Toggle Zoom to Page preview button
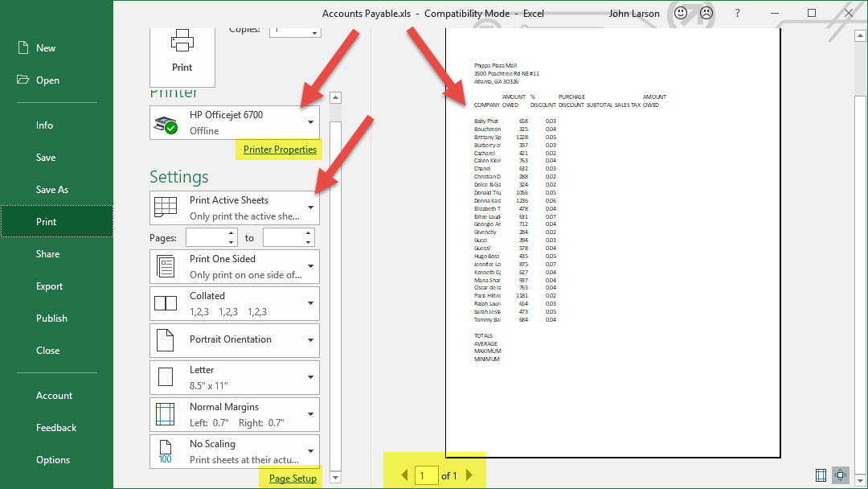 point(841,475)
